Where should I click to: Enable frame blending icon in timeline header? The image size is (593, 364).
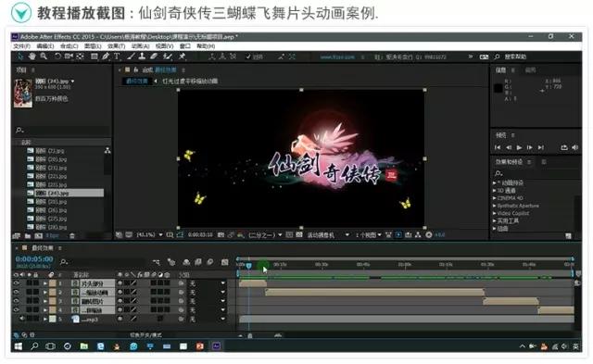(197, 262)
